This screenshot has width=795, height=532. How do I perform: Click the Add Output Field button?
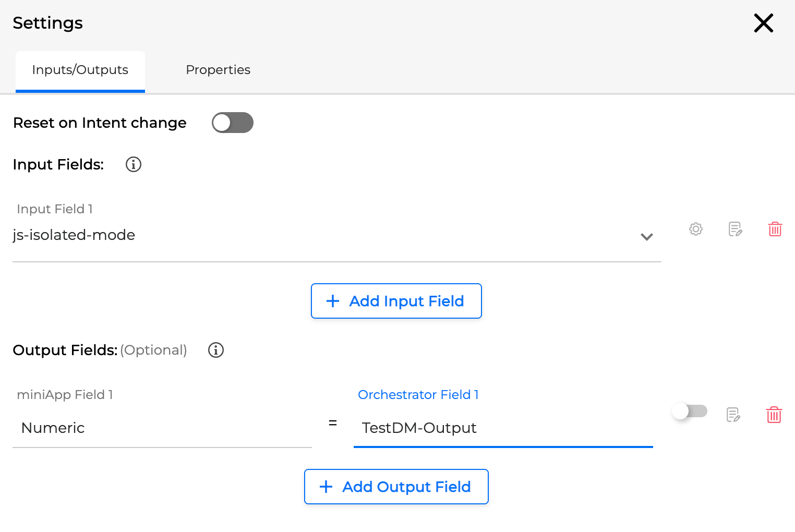tap(396, 487)
